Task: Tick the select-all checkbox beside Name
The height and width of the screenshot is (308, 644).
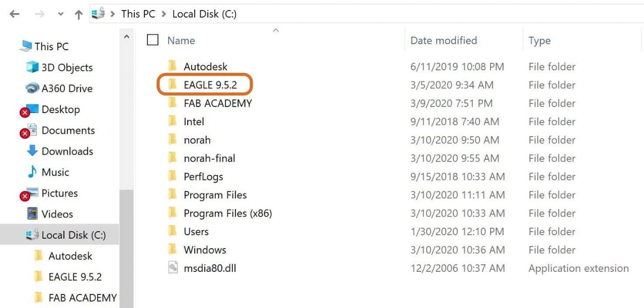Action: click(152, 40)
